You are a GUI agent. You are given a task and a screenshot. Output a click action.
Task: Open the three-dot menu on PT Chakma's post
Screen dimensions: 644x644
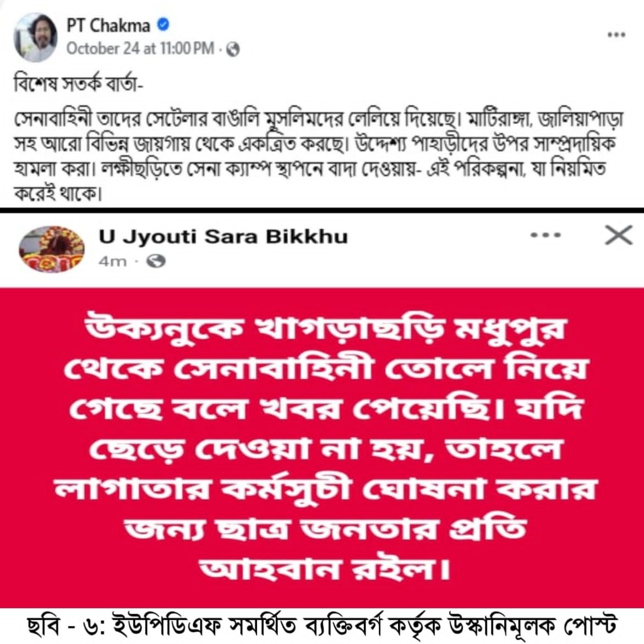pos(616,35)
